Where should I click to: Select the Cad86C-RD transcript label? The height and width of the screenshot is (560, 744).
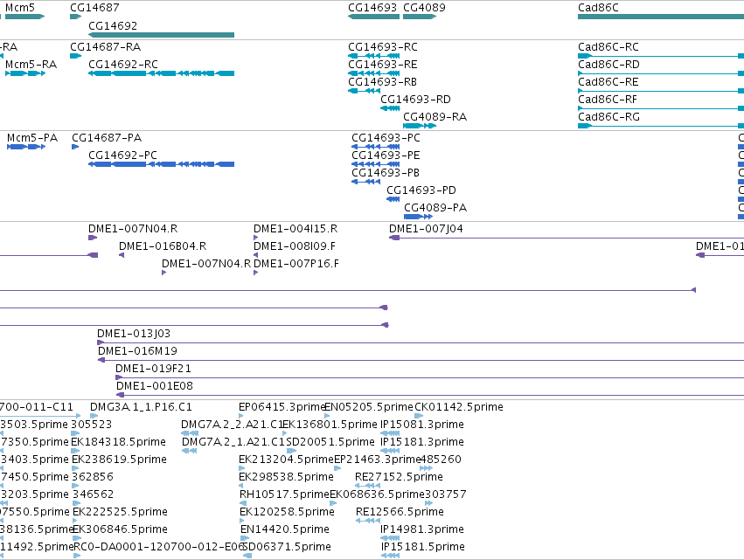tap(608, 65)
